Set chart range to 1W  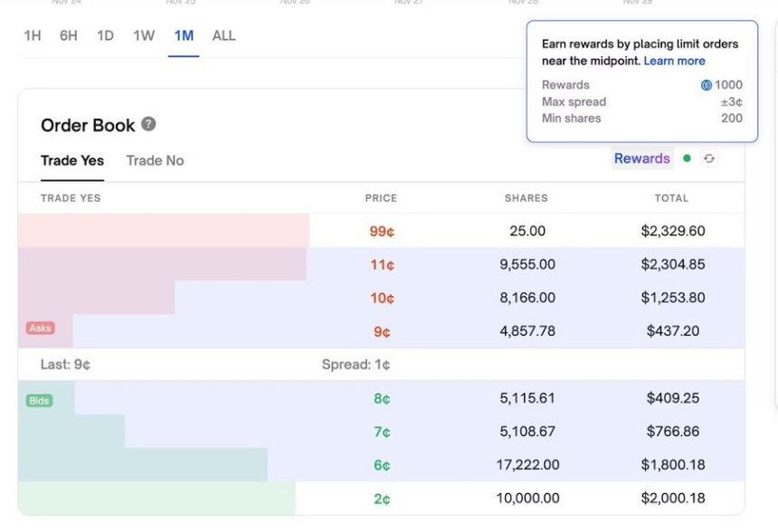tap(144, 36)
